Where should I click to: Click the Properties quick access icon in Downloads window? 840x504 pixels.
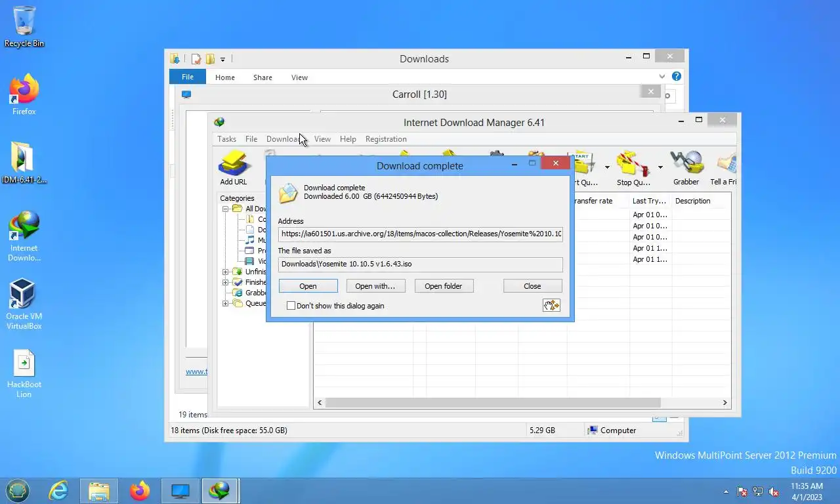196,59
